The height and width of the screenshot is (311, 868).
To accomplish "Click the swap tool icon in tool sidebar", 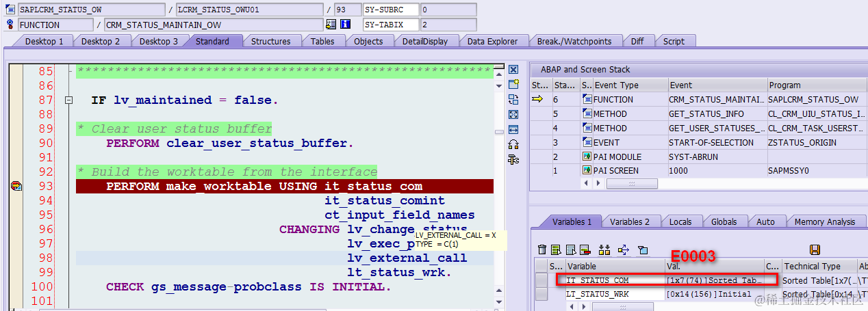I will (x=513, y=99).
